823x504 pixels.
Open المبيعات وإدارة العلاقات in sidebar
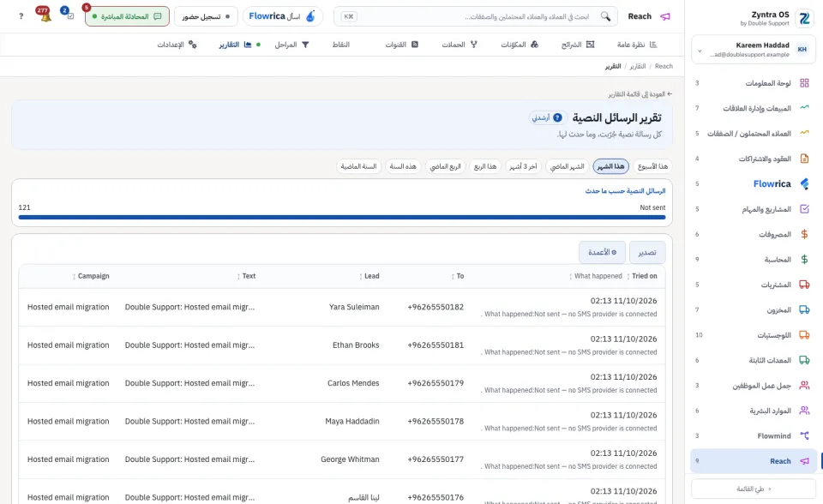752,108
